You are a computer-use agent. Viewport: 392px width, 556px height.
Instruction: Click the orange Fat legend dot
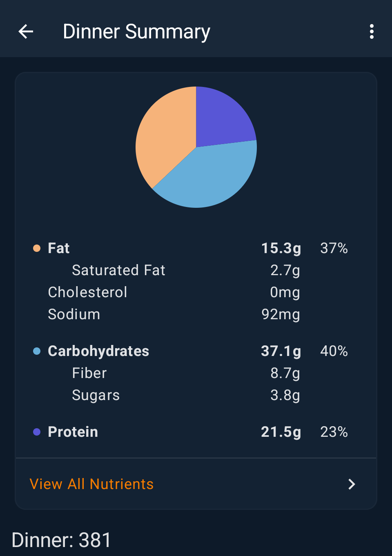coord(37,248)
